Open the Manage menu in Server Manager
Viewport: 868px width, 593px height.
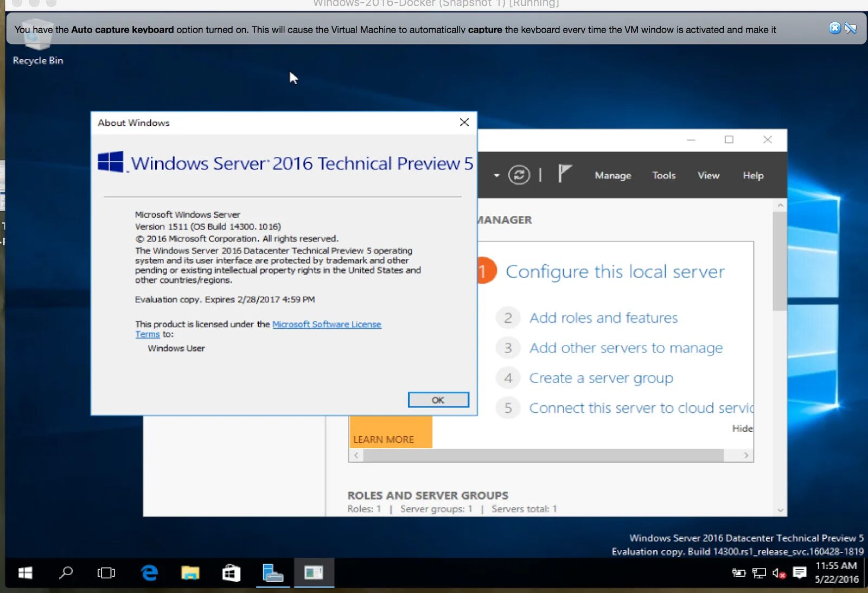[x=613, y=175]
